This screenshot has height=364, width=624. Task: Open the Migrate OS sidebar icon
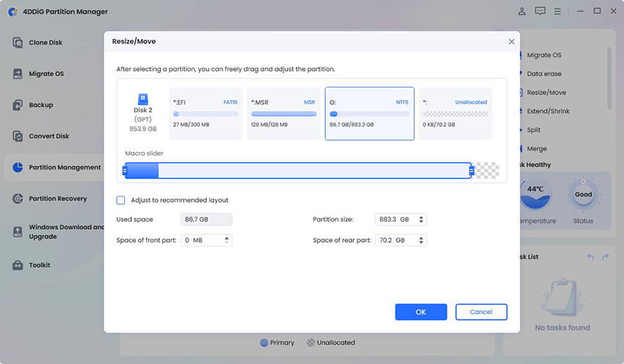click(18, 73)
